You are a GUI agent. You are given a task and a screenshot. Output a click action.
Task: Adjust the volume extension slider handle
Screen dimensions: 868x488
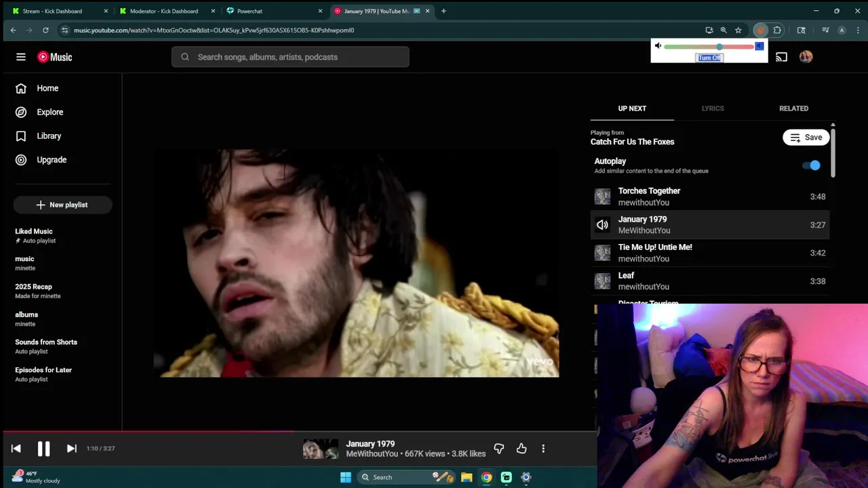[x=719, y=47]
